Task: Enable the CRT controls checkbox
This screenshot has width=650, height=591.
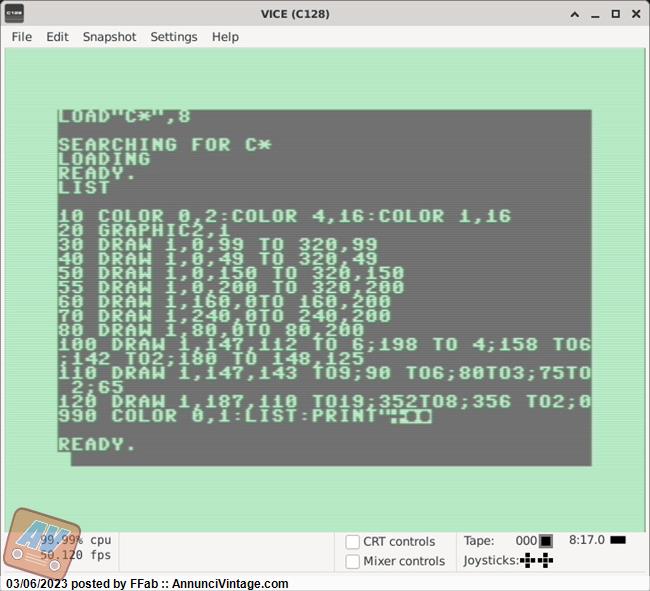Action: click(352, 542)
